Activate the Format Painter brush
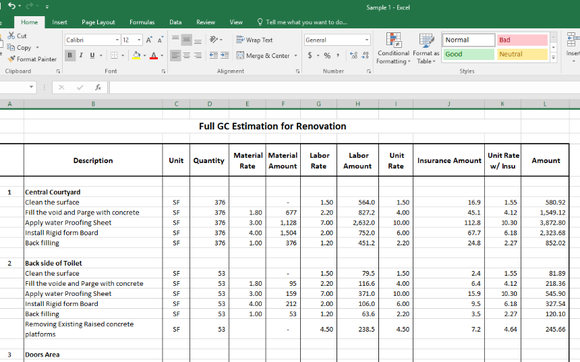Viewport: 580px width, 362px height. pyautogui.click(x=11, y=59)
